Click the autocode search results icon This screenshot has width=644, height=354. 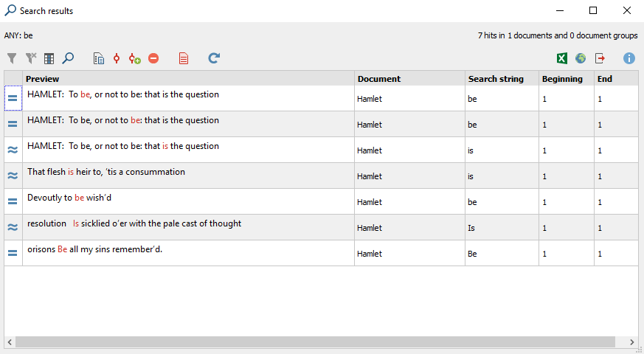[117, 59]
